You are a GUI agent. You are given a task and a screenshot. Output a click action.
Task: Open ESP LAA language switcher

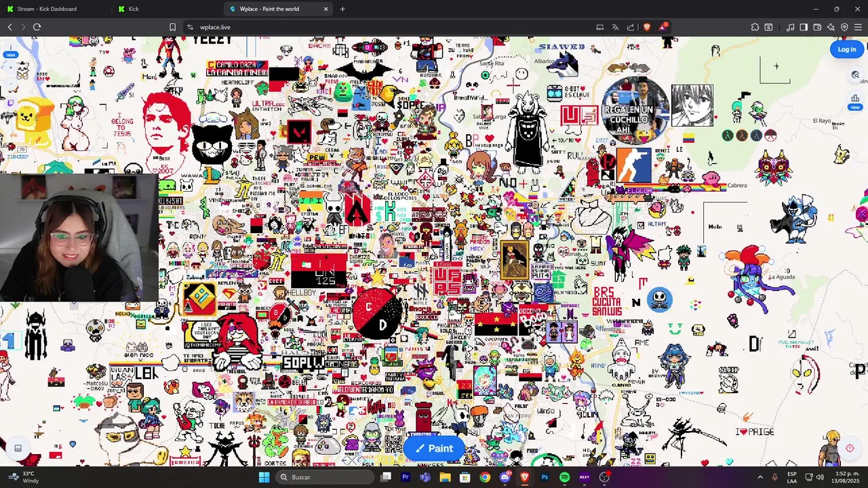click(792, 477)
